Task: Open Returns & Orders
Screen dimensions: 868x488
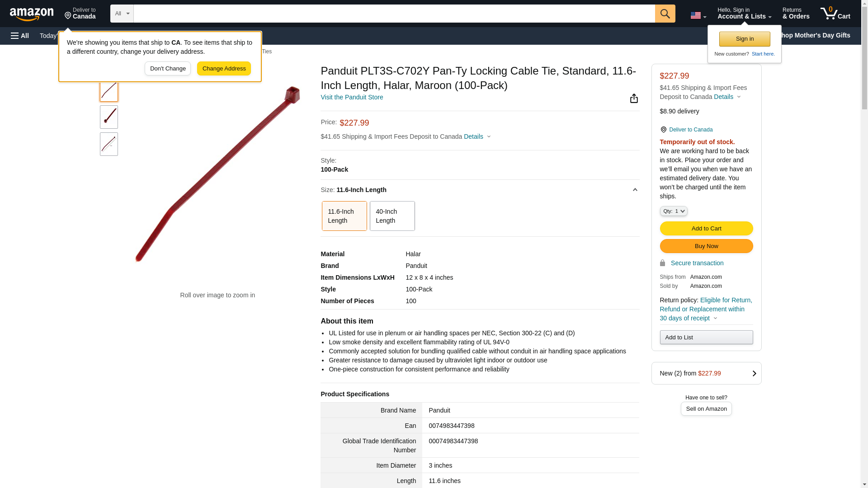Action: pyautogui.click(x=796, y=14)
